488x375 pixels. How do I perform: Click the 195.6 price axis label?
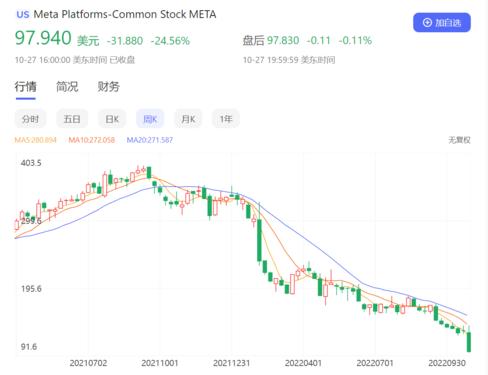click(x=31, y=289)
